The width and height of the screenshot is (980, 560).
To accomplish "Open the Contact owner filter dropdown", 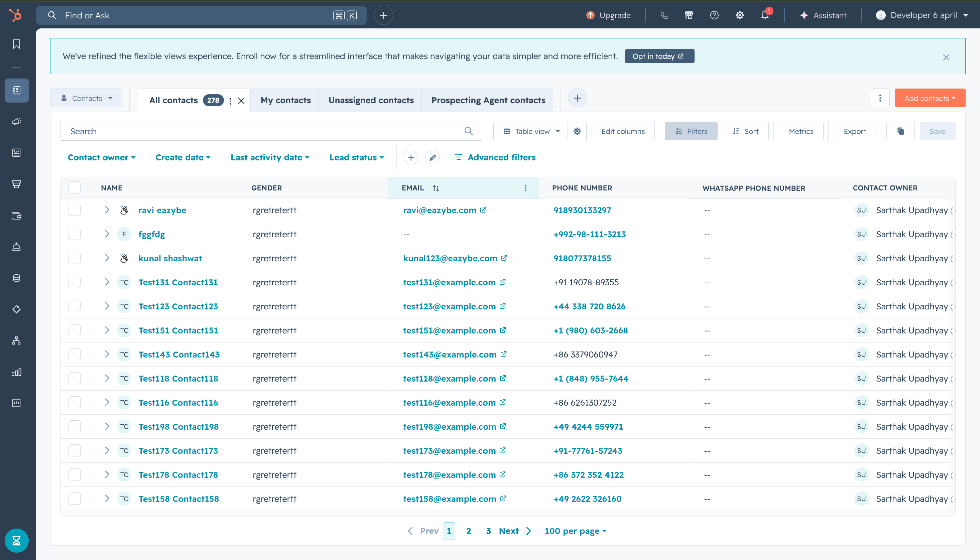I will 102,157.
